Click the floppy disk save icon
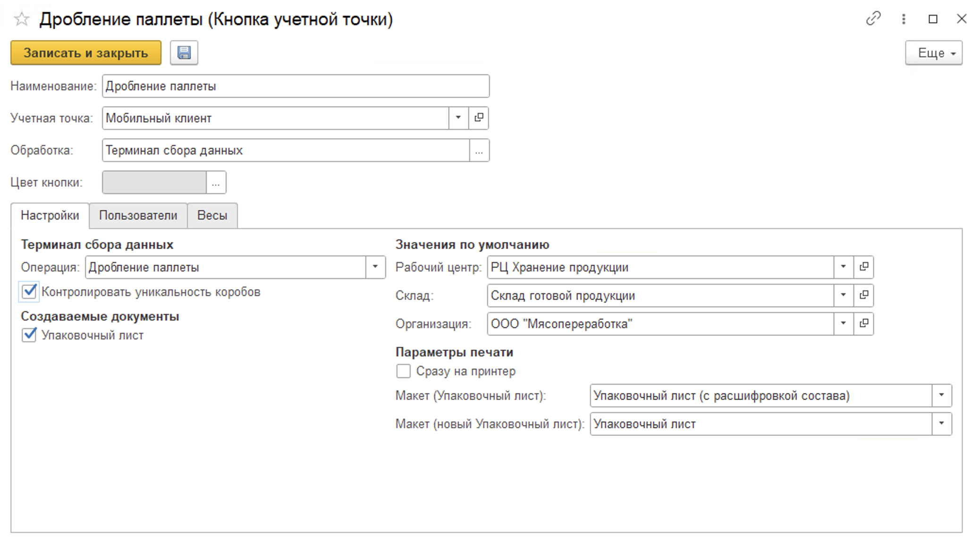 [x=184, y=53]
